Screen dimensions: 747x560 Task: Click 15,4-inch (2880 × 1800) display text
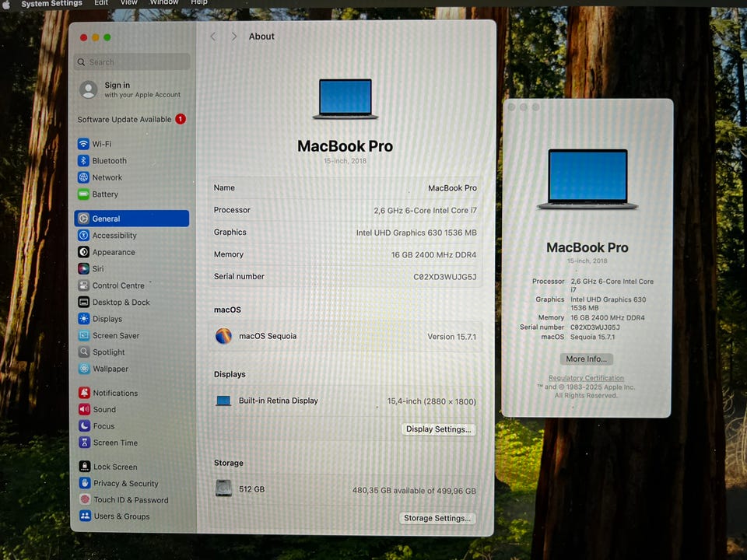[x=431, y=401]
